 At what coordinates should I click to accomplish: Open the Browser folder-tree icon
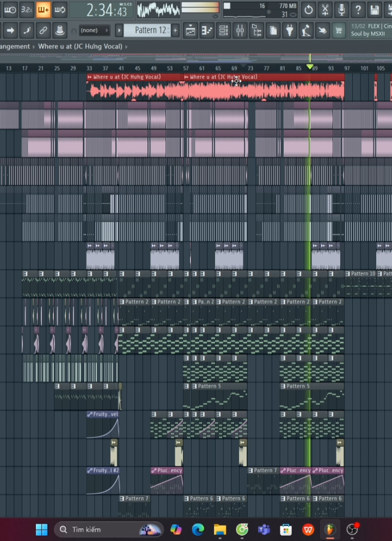pos(256,31)
